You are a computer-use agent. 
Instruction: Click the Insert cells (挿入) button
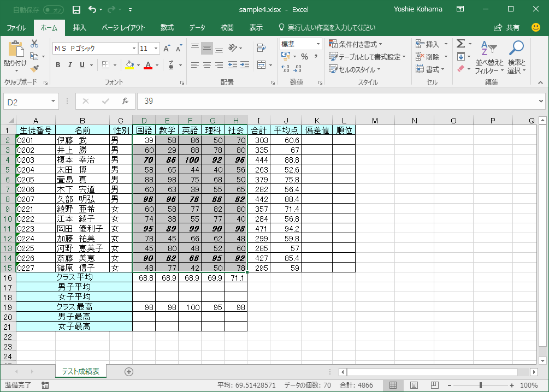click(x=432, y=44)
